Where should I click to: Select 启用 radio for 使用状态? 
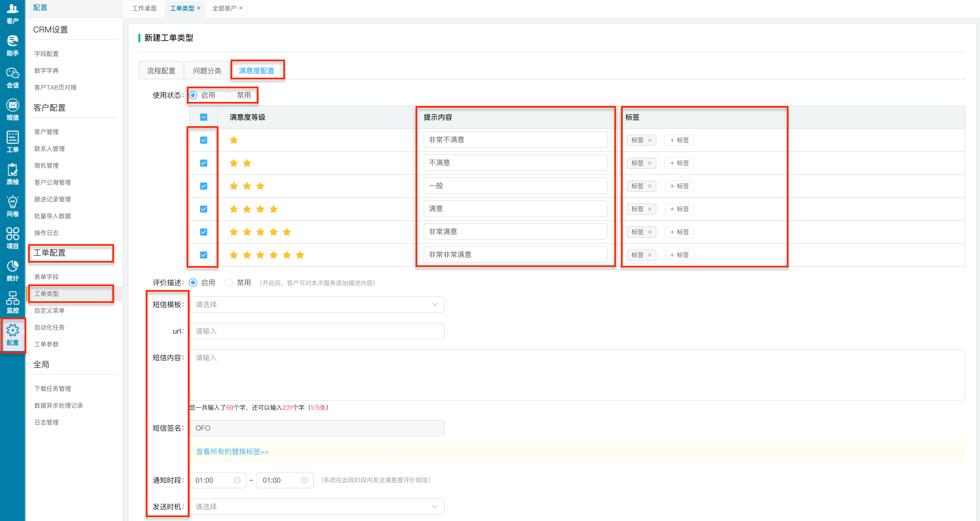pyautogui.click(x=193, y=95)
